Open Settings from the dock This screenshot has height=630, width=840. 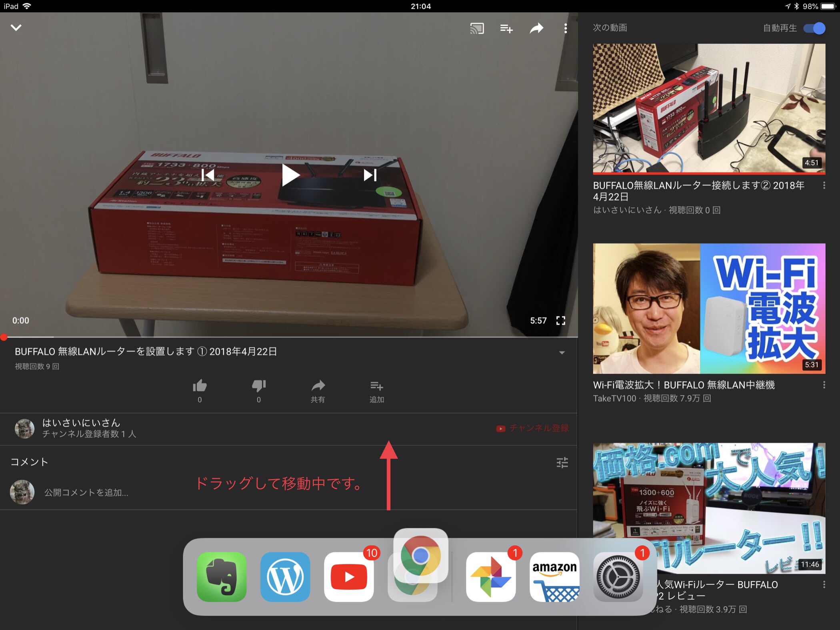coord(618,577)
